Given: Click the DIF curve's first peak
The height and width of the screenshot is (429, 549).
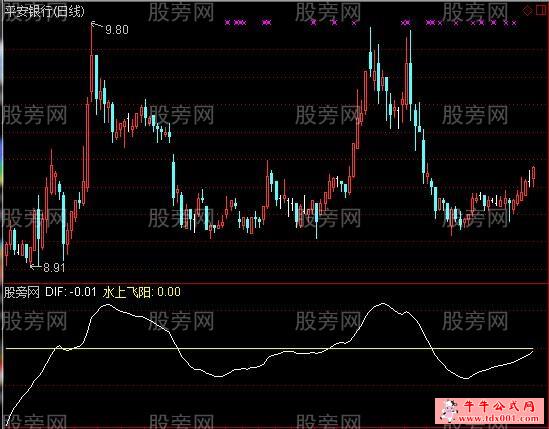Looking at the screenshot, I should 107,305.
